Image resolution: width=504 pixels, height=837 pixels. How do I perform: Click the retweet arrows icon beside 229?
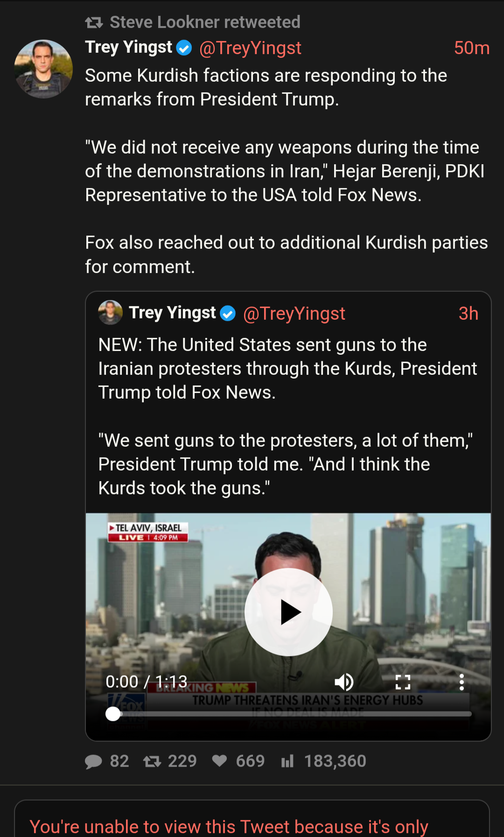click(x=152, y=761)
